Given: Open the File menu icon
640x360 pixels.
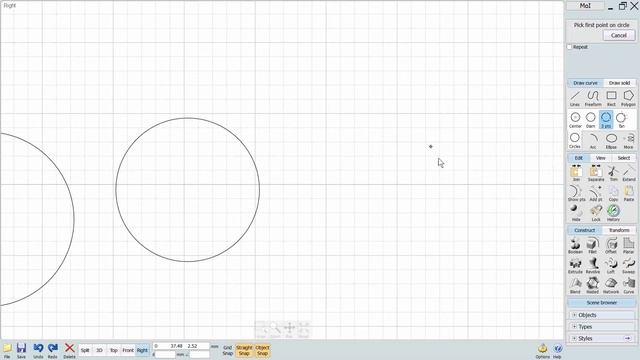Looking at the screenshot, I should point(7,350).
